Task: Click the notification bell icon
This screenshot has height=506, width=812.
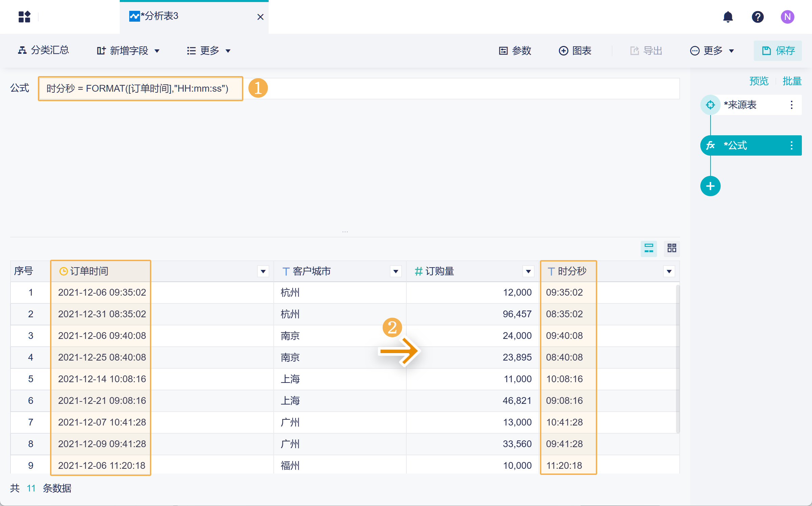Action: (x=728, y=17)
